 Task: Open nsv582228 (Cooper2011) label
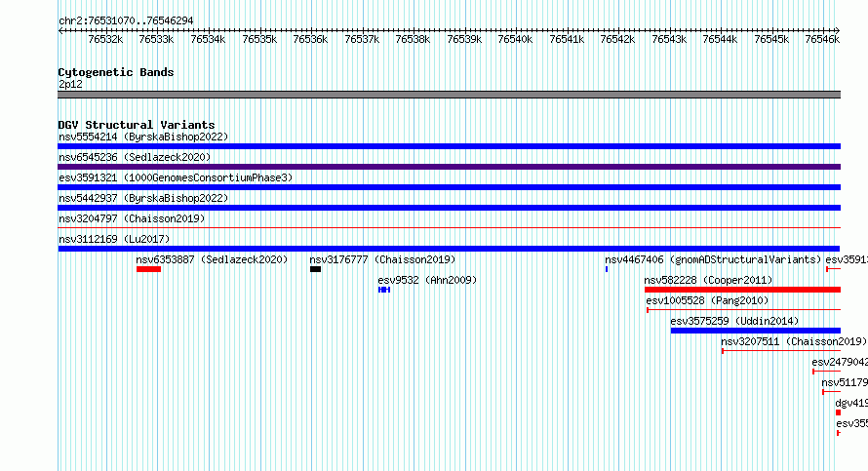708,280
